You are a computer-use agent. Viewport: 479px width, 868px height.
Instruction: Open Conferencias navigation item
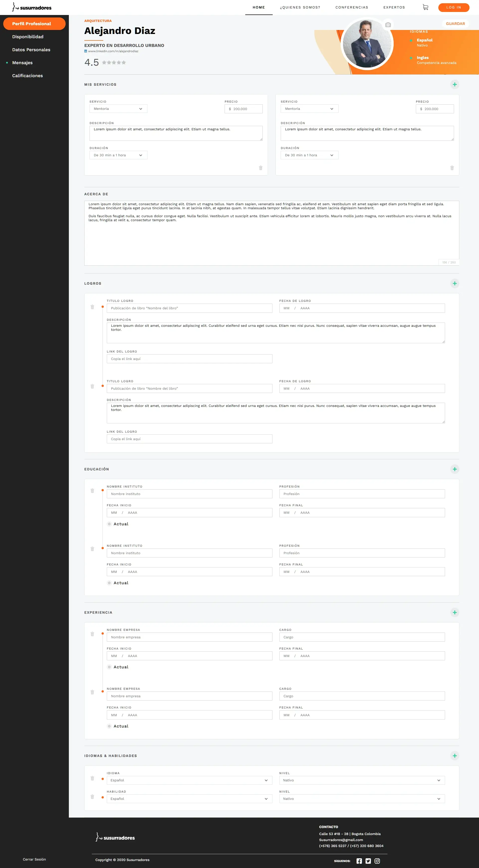352,7
